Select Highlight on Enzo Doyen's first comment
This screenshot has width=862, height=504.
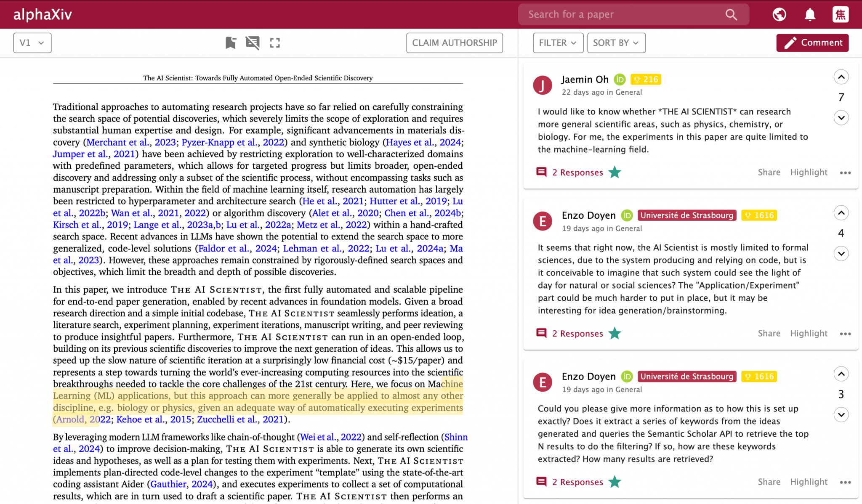pyautogui.click(x=809, y=333)
